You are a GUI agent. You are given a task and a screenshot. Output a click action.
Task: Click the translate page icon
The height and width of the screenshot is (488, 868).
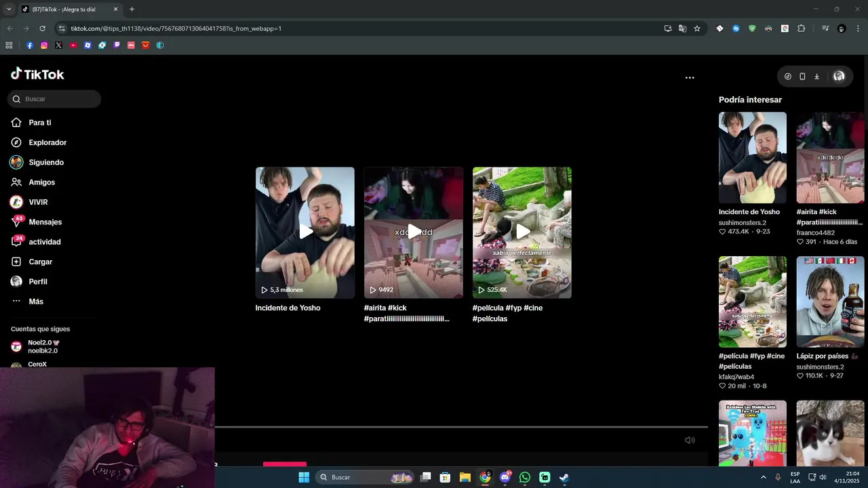682,28
